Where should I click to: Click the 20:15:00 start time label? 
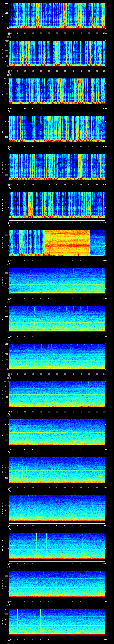coord(9,71)
